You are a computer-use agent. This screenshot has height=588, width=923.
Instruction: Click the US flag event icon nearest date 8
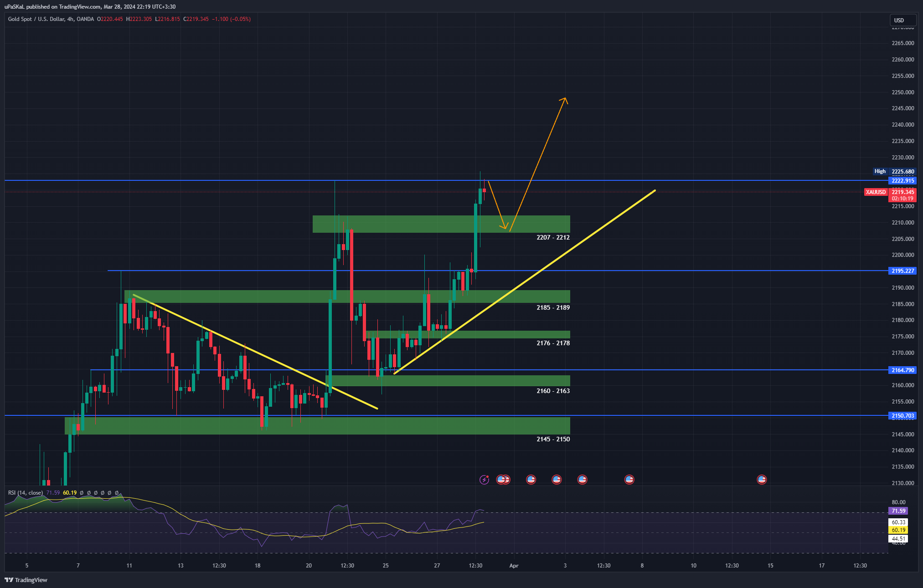click(629, 479)
